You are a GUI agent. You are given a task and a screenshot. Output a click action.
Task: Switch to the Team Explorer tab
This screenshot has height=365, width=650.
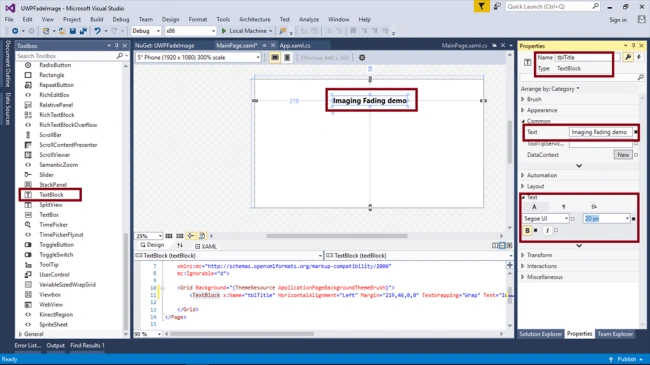click(x=615, y=334)
